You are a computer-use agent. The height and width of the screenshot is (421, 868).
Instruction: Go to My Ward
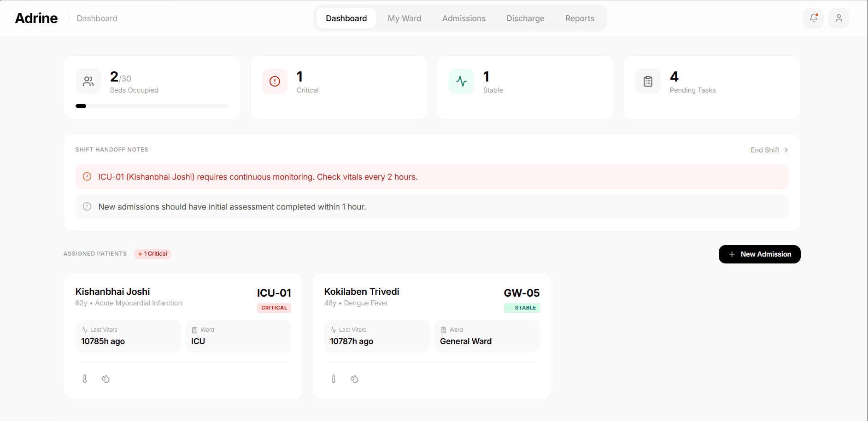click(404, 18)
